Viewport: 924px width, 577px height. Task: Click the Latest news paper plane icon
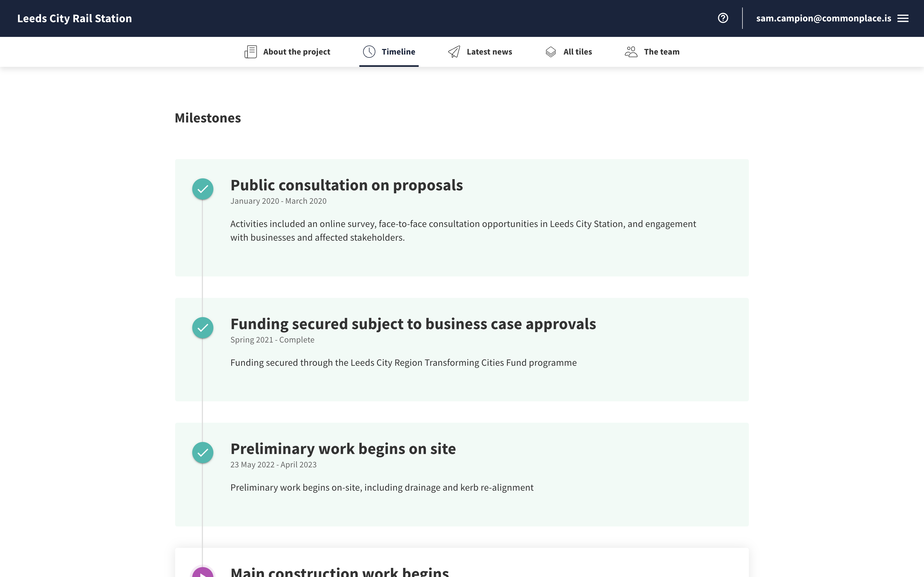click(454, 52)
